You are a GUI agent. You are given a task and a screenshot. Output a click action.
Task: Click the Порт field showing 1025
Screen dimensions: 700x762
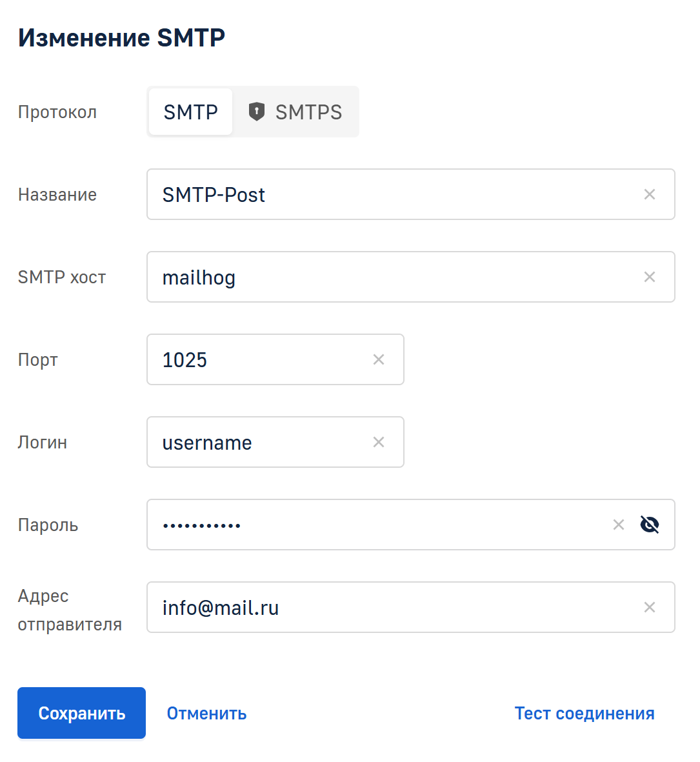coord(258,360)
